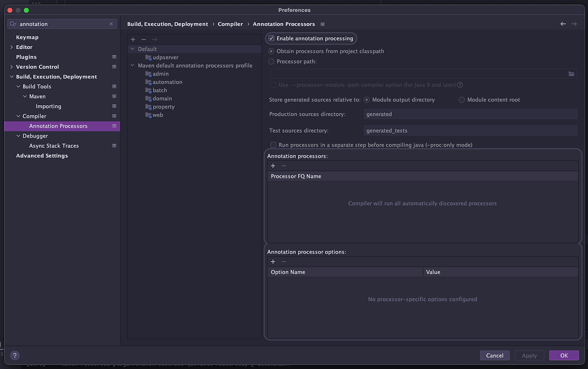Collapse Maven default annotation processors profile
Viewport: 588px width, 369px height.
(132, 65)
